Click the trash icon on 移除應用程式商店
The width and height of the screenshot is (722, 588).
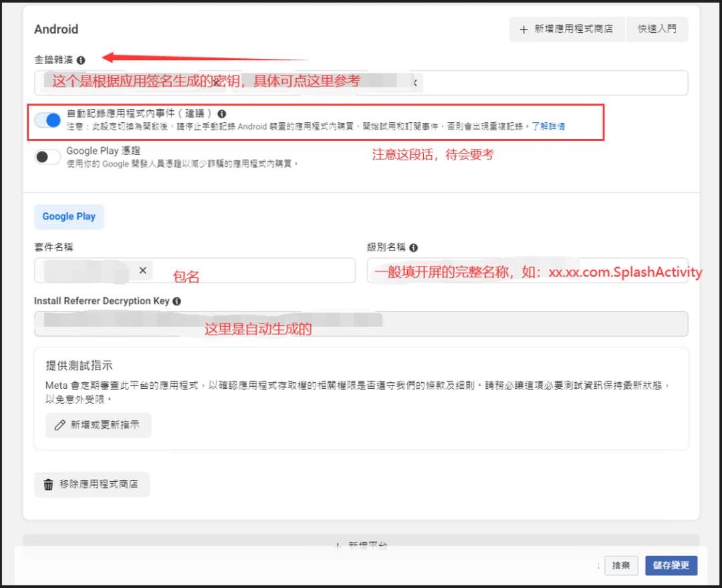point(48,484)
